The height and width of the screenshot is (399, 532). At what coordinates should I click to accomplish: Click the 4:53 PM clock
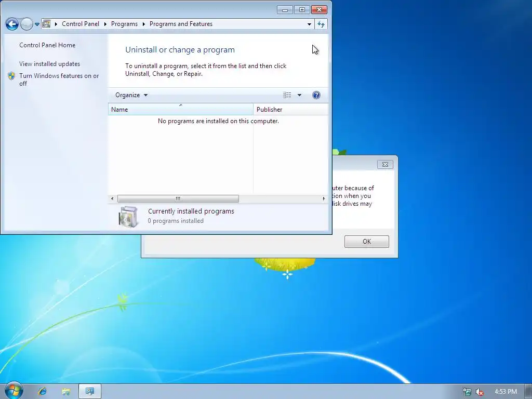[x=506, y=392]
